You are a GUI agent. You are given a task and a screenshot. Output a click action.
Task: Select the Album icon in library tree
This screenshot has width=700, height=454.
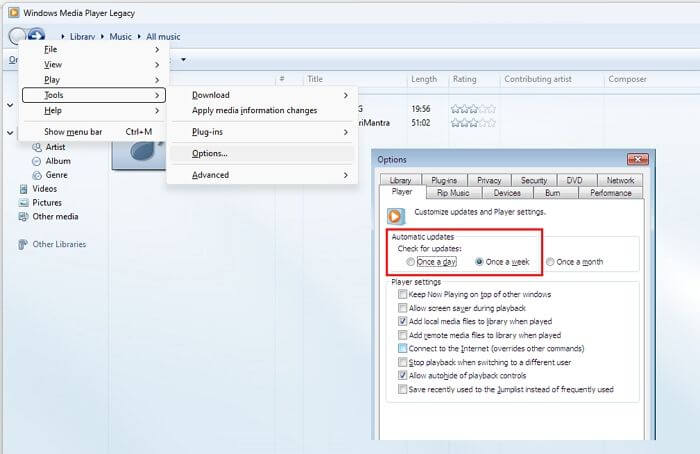point(37,161)
